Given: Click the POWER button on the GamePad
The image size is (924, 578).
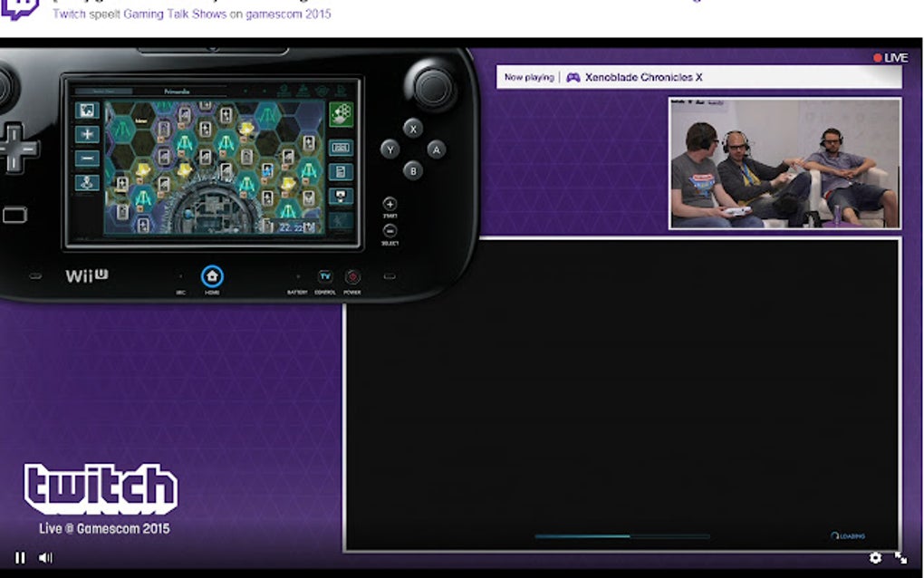Looking at the screenshot, I should tap(352, 276).
